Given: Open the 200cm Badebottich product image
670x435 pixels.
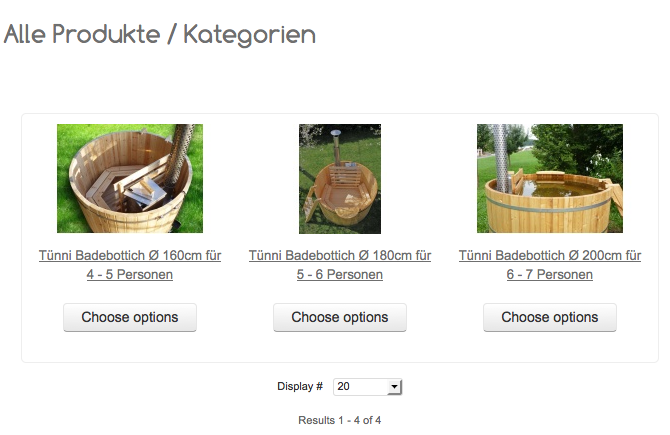Looking at the screenshot, I should pos(550,178).
